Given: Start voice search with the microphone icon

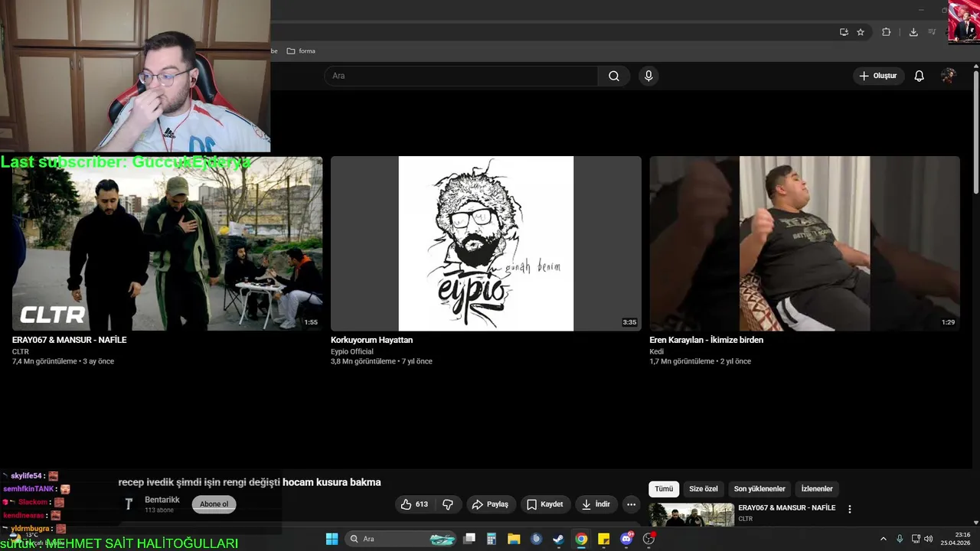Looking at the screenshot, I should 648,76.
